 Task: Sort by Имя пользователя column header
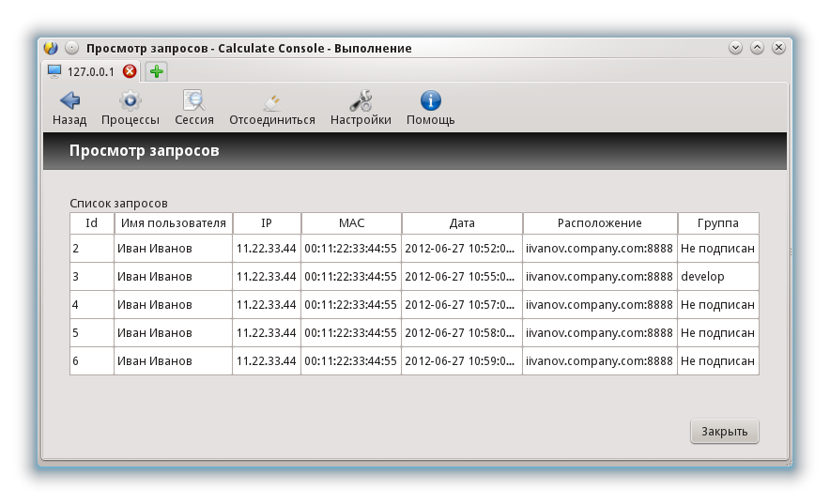coord(173,223)
